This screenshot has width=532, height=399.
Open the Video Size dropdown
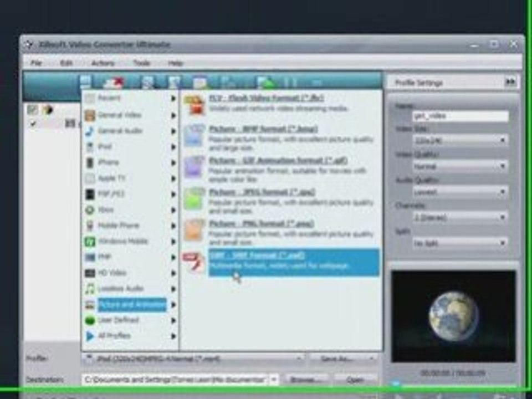(x=461, y=140)
